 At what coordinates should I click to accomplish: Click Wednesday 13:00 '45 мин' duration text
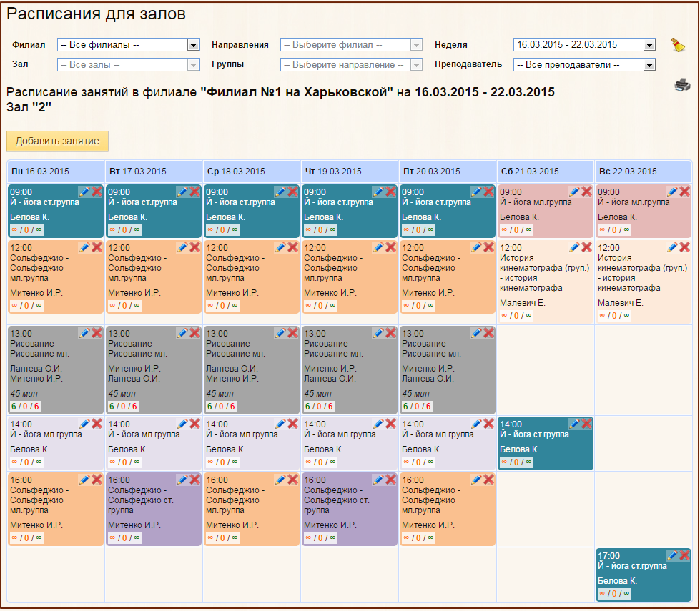point(220,394)
